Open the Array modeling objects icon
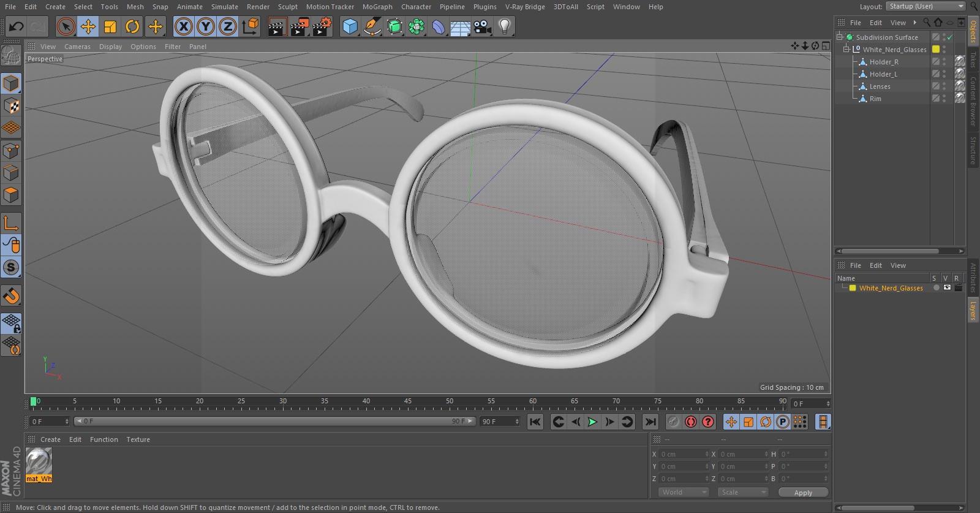Screen dimensions: 980x513 [x=417, y=26]
